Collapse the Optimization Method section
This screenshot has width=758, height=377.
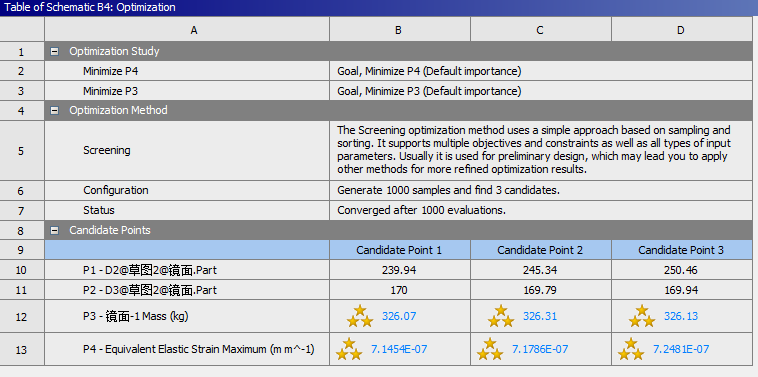coord(55,111)
